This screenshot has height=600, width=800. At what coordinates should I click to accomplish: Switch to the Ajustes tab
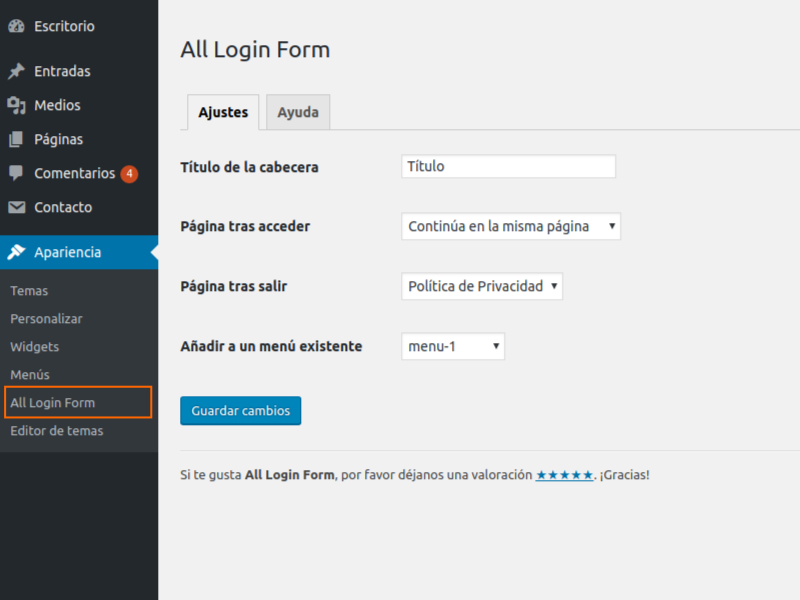click(223, 112)
